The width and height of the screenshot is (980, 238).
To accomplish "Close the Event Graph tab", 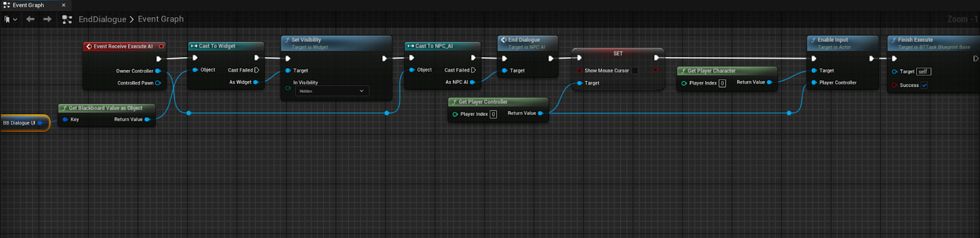I will [64, 5].
